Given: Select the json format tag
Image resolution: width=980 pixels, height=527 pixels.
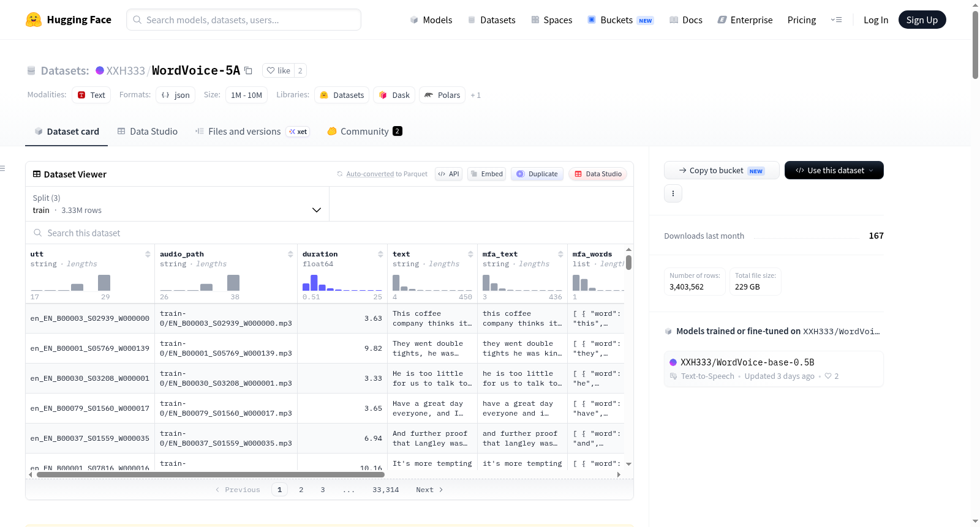Looking at the screenshot, I should 175,95.
